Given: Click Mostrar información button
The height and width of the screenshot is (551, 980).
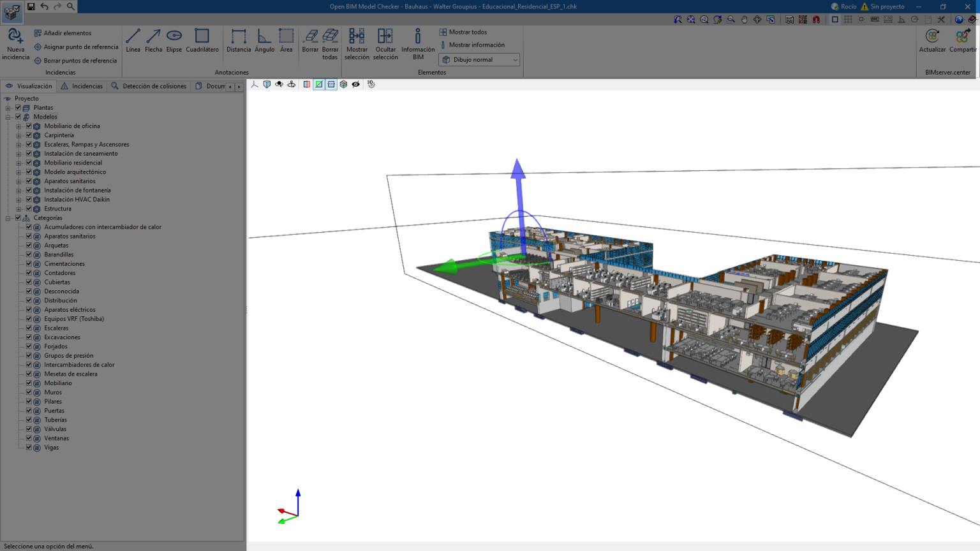Looking at the screenshot, I should (472, 45).
